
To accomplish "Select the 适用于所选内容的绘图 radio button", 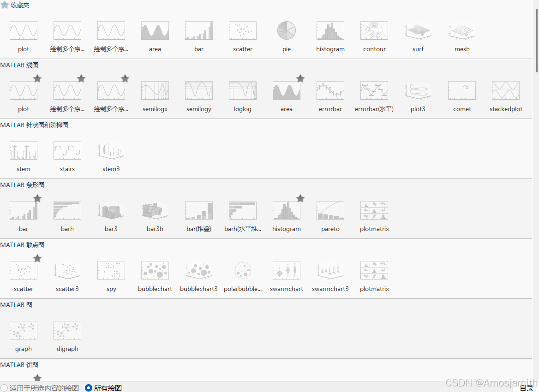I will pyautogui.click(x=4, y=388).
